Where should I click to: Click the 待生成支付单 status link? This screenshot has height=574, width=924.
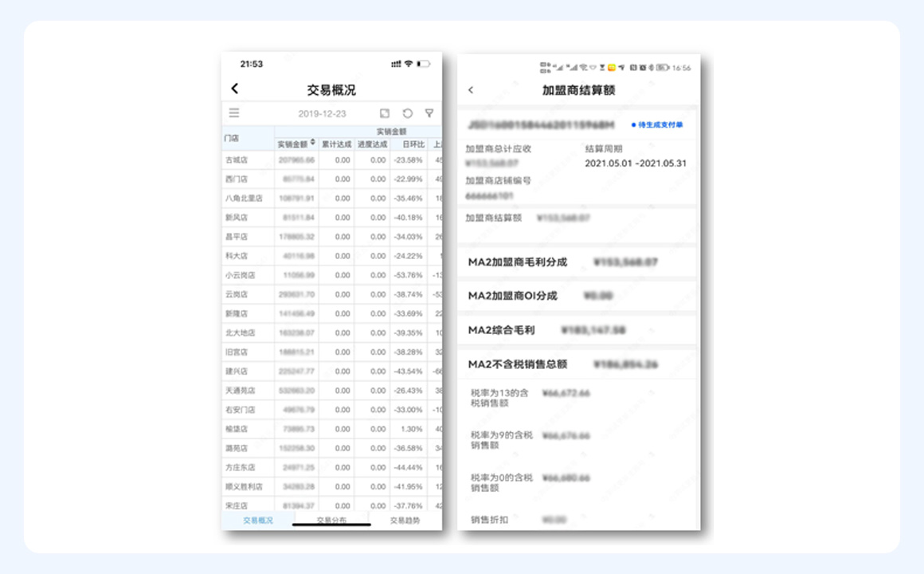(657, 125)
